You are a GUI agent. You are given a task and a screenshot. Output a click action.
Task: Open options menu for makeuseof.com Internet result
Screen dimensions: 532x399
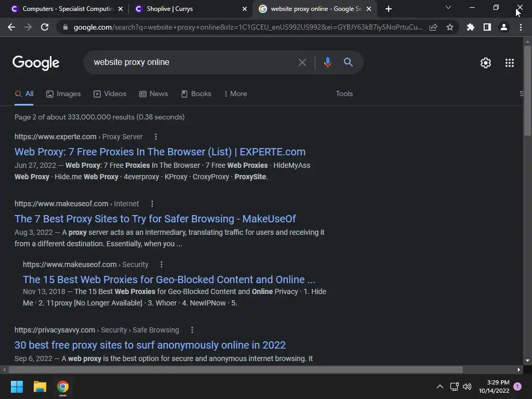(152, 204)
